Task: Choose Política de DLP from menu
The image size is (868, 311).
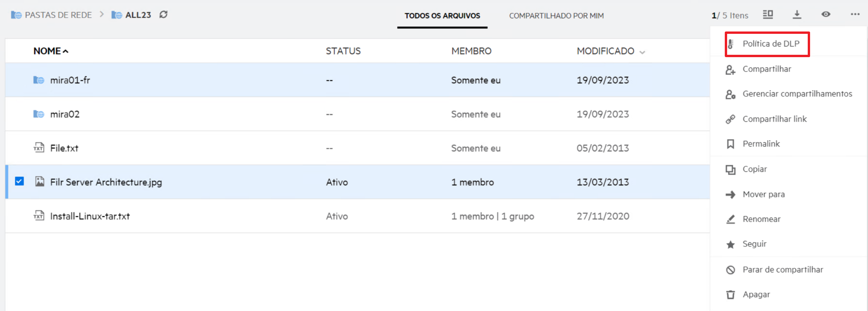Action: 770,44
